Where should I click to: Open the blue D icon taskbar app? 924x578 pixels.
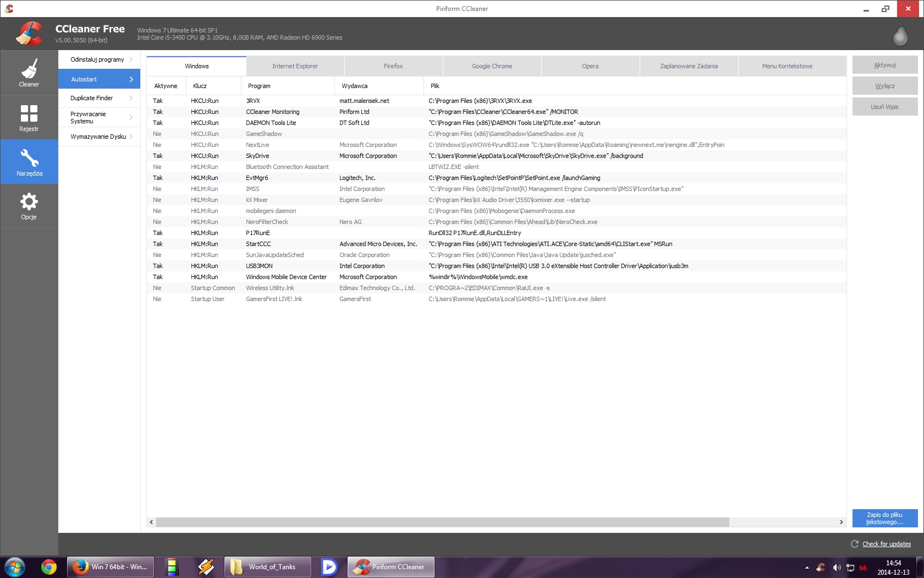(x=329, y=567)
